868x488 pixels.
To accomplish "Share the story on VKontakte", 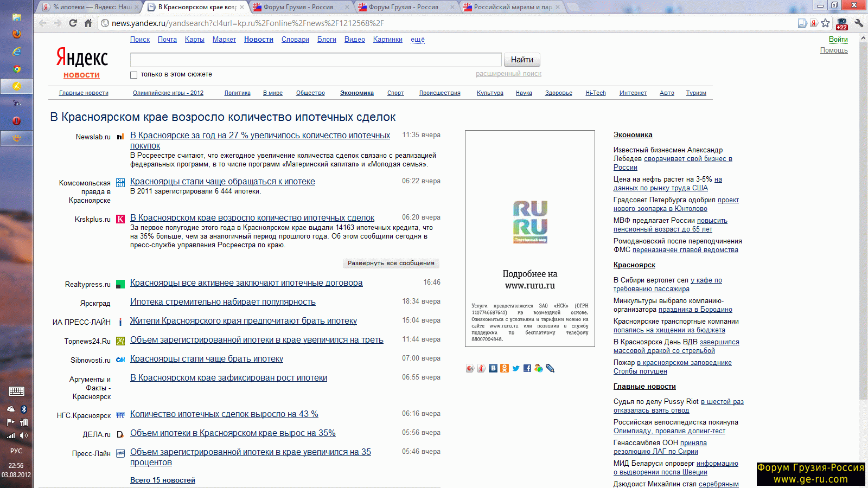I will (493, 368).
